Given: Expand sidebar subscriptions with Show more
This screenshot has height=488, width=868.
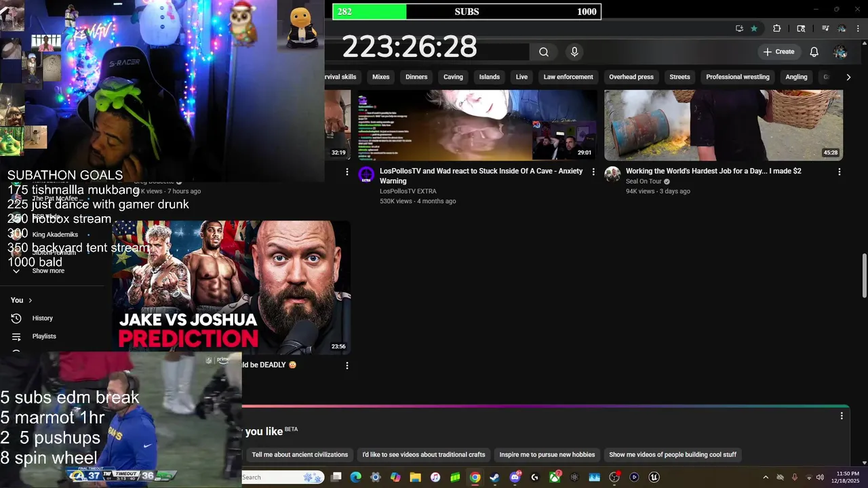Looking at the screenshot, I should coord(48,270).
